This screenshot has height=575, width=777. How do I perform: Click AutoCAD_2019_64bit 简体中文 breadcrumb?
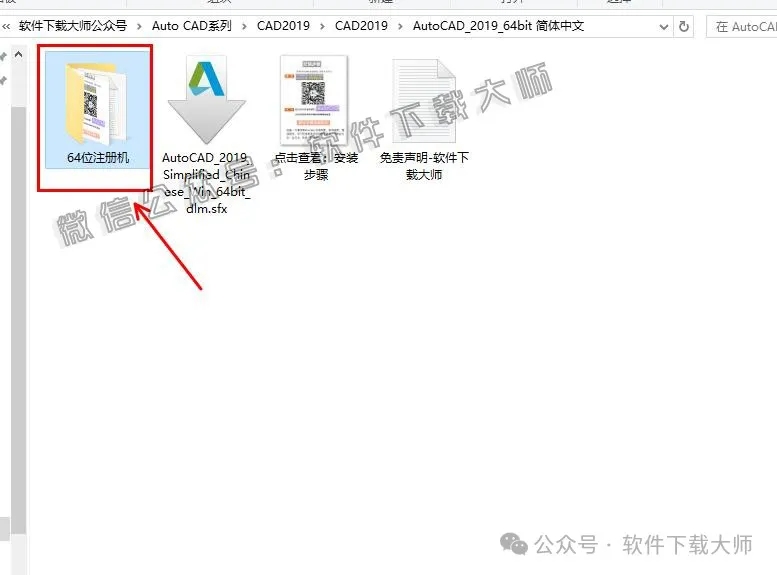498,26
